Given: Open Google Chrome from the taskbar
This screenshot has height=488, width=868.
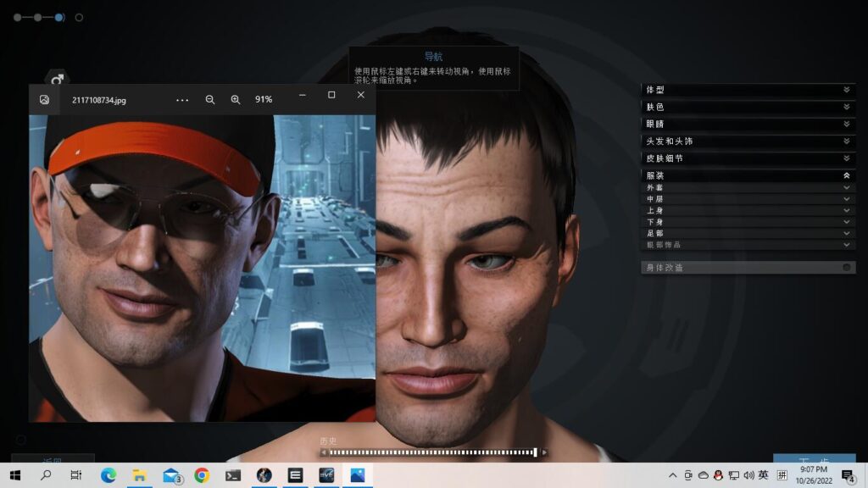Looking at the screenshot, I should [202, 475].
